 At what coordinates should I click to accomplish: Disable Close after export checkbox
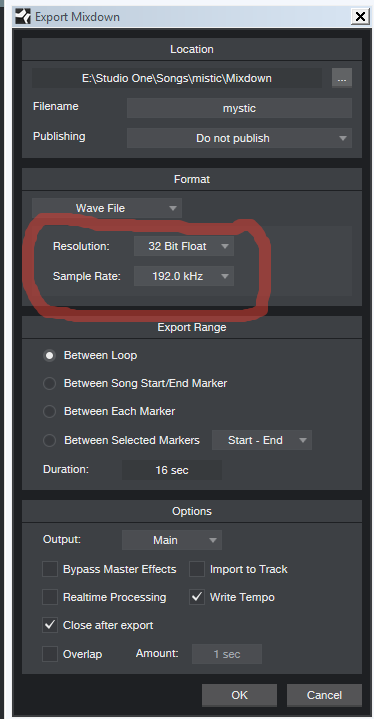coord(50,625)
